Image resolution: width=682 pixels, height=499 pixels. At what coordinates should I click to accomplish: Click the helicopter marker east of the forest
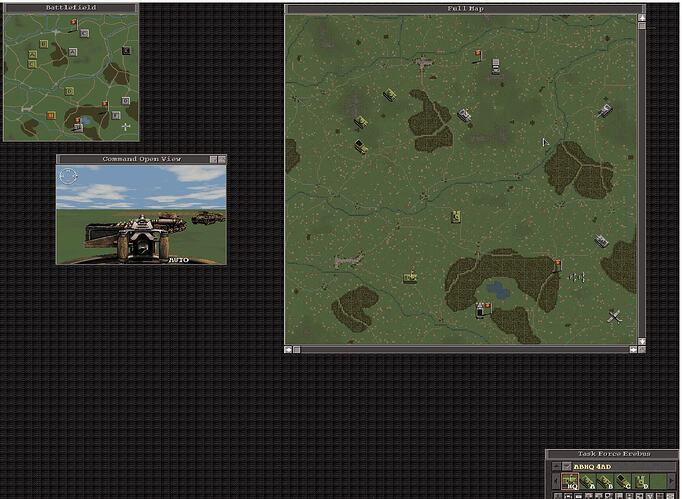pos(577,277)
